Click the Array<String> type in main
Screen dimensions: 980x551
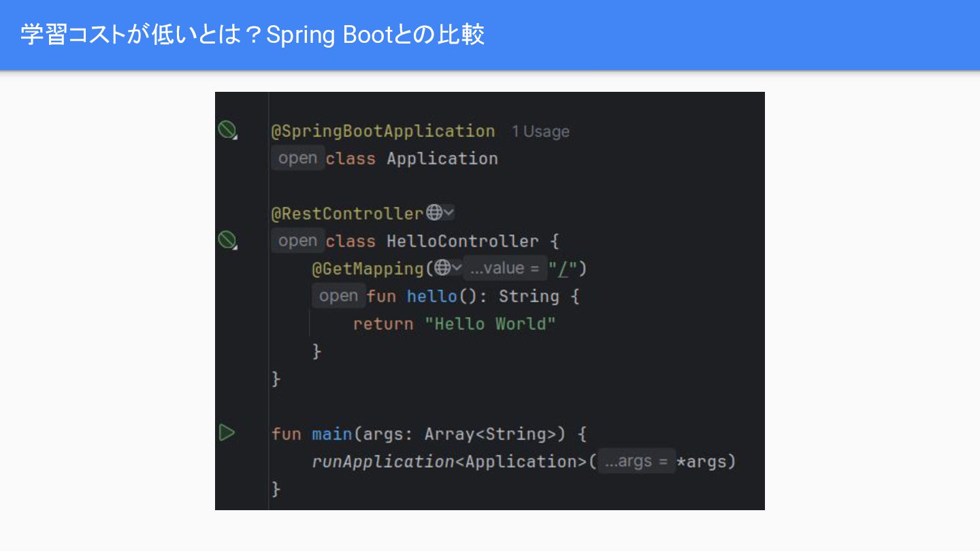(x=491, y=433)
